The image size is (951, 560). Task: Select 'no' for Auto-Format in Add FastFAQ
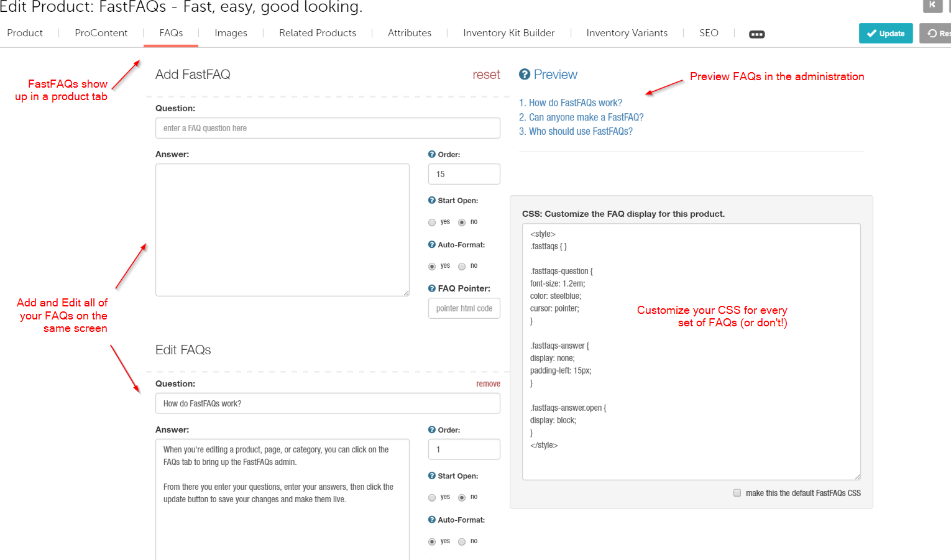click(462, 267)
